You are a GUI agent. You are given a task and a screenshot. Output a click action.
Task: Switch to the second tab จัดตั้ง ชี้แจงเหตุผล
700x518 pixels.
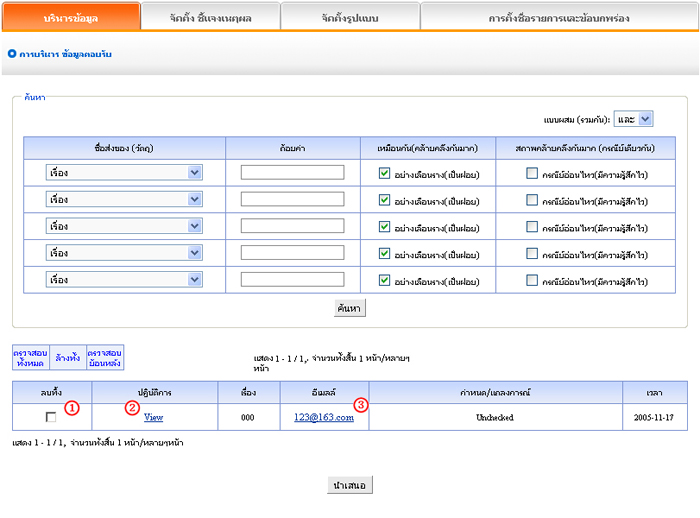click(x=210, y=17)
